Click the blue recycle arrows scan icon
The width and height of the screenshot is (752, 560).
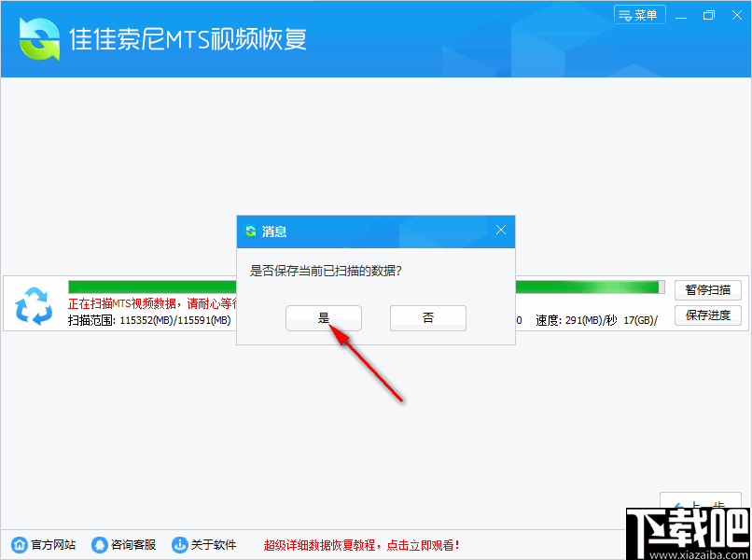(34, 306)
